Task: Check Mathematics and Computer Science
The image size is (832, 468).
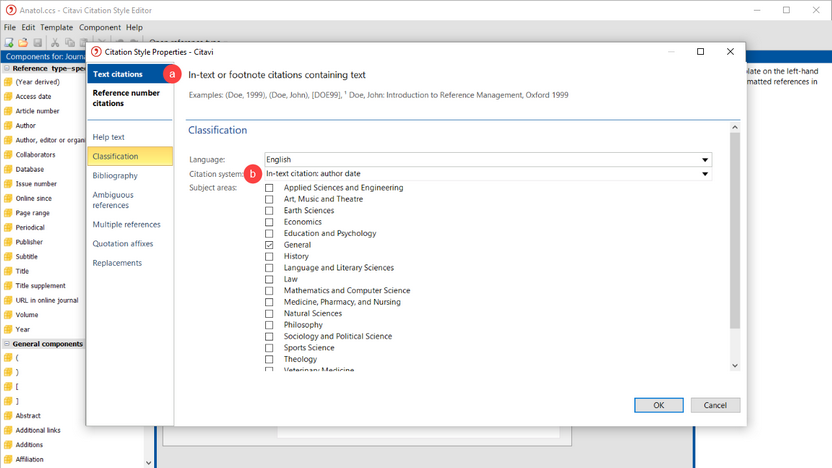Action: 270,291
